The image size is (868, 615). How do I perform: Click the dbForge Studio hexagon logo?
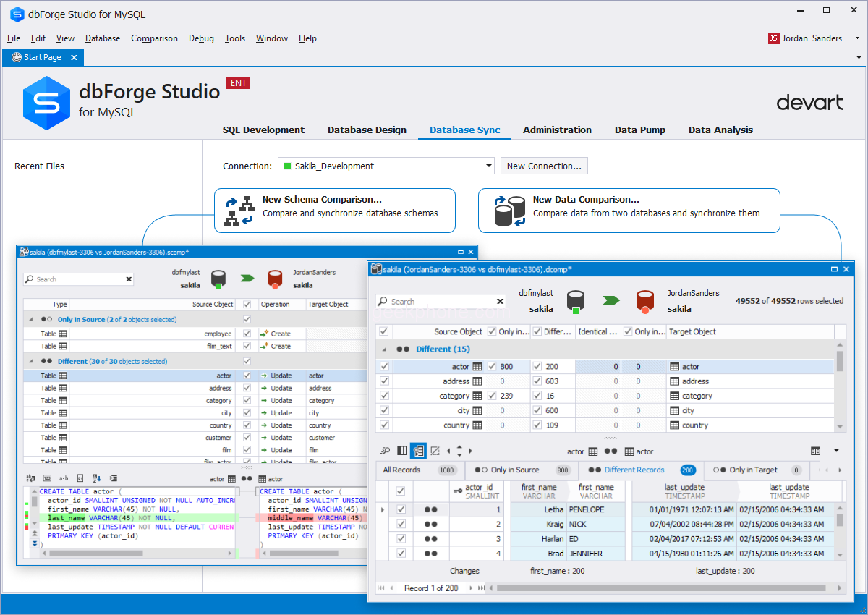46,103
